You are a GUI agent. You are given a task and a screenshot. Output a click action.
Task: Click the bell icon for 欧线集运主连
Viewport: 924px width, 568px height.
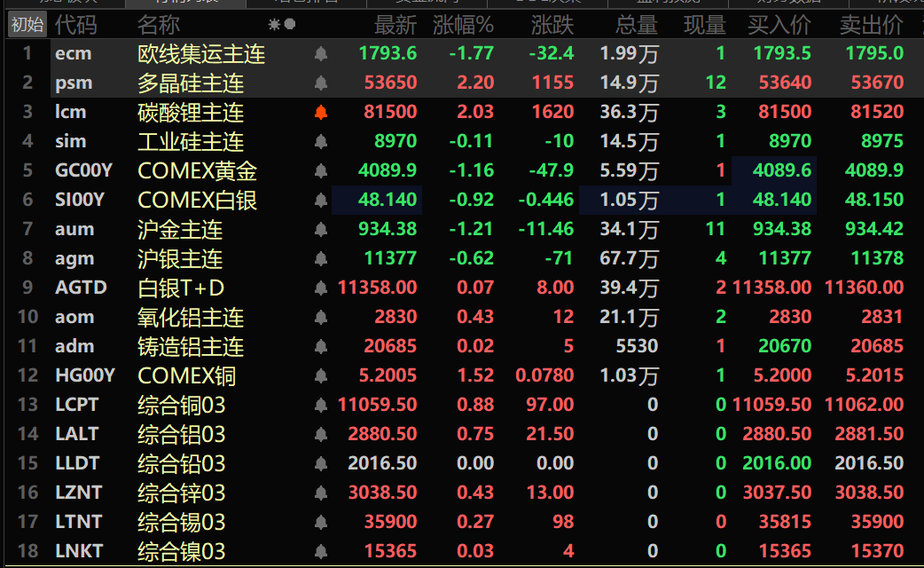pyautogui.click(x=321, y=53)
